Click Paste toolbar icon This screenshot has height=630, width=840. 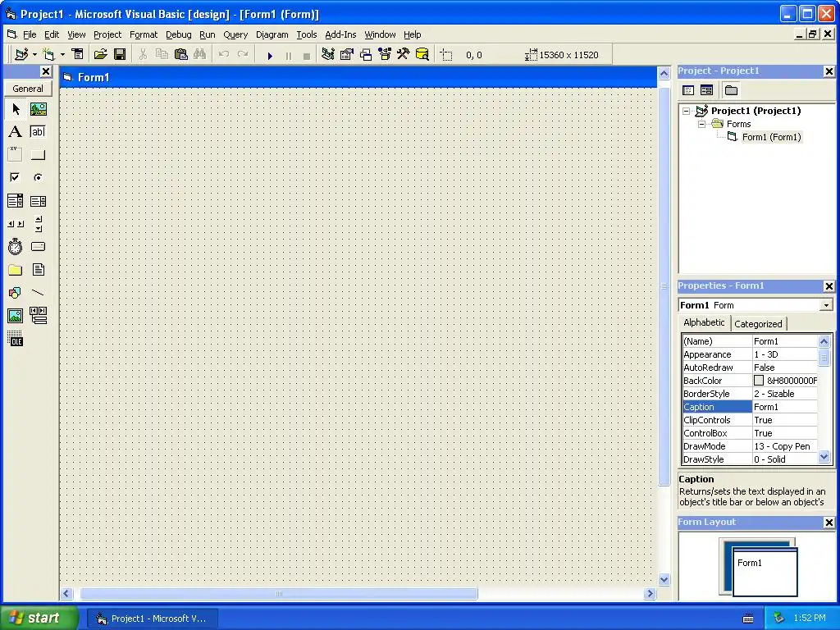pos(181,54)
